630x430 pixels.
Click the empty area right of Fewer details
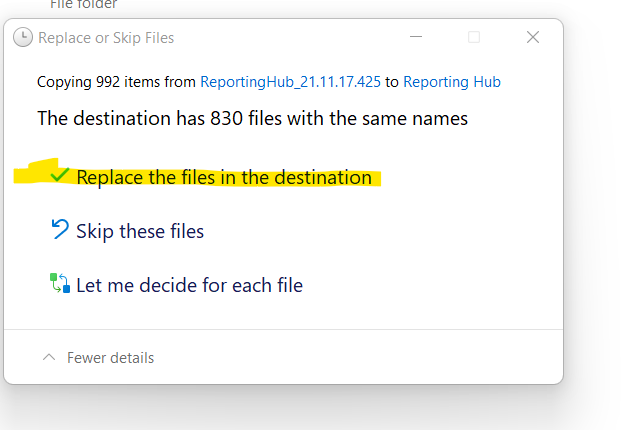coord(350,358)
